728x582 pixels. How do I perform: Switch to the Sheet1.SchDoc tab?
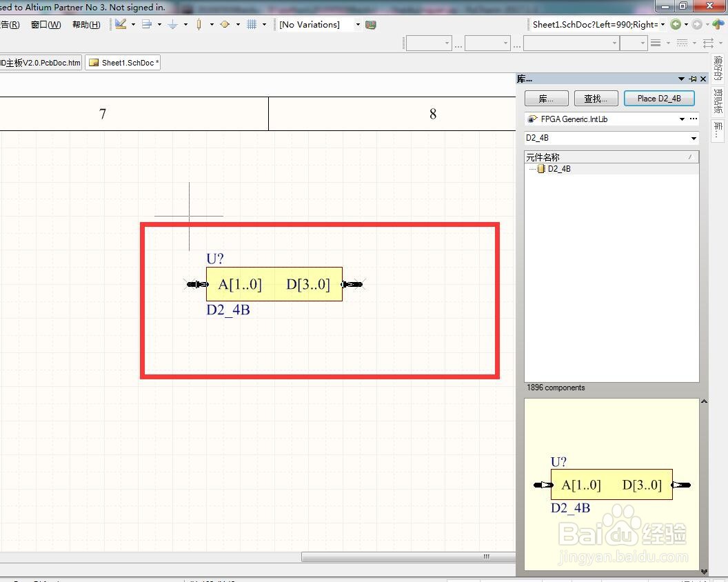tap(123, 63)
